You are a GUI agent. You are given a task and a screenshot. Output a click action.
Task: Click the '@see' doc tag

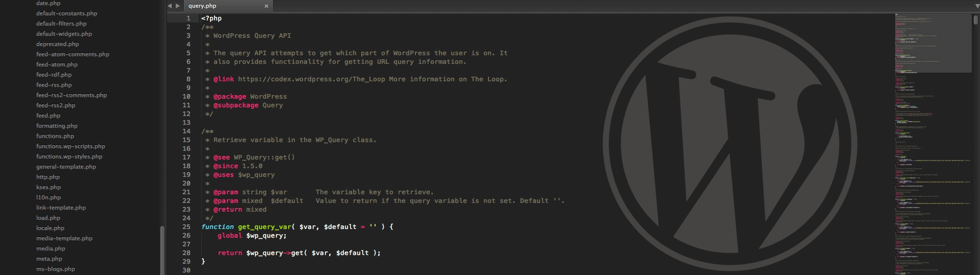point(222,157)
